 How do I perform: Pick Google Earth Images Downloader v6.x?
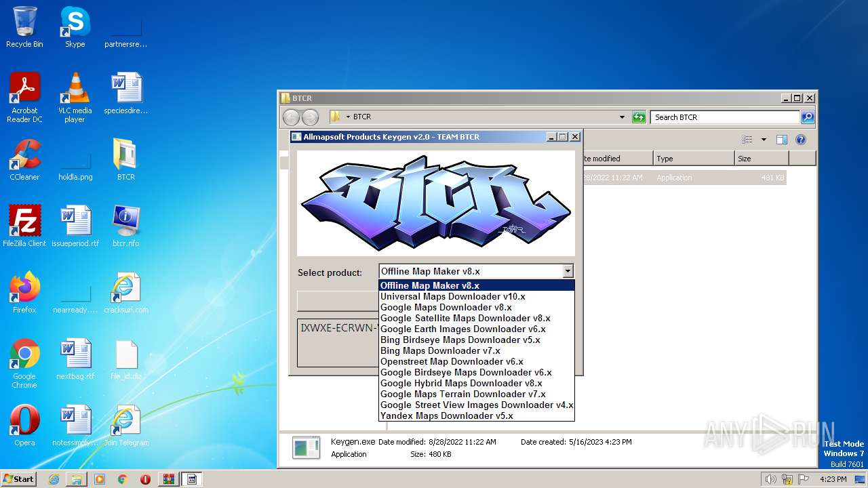(477, 329)
